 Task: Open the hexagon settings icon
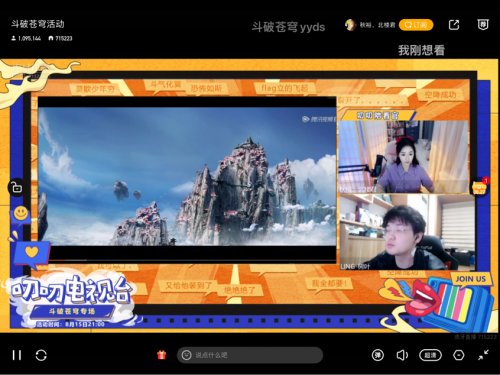click(x=459, y=355)
